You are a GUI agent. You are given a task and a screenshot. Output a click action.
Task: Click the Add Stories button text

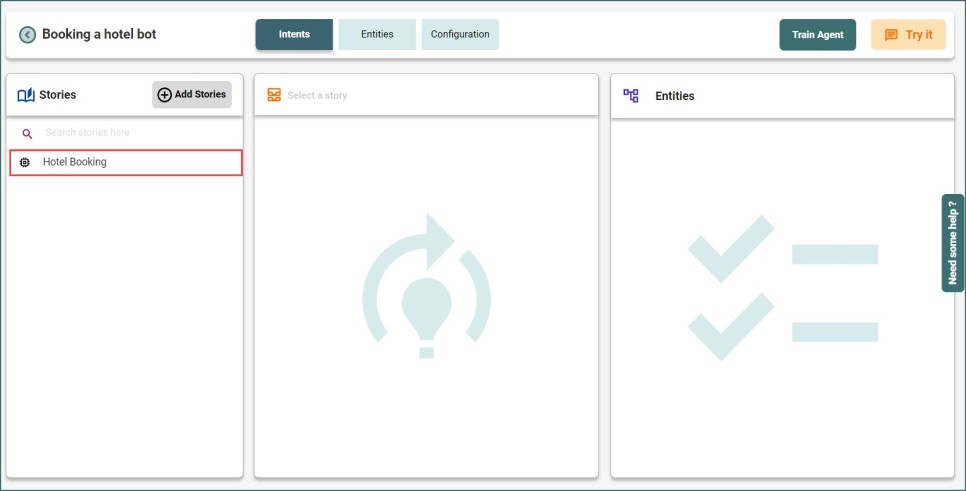point(200,95)
